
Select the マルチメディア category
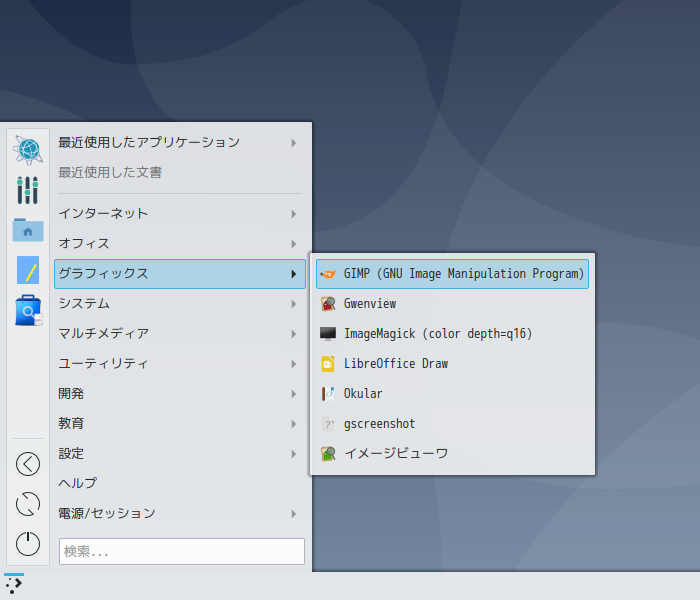pos(180,333)
